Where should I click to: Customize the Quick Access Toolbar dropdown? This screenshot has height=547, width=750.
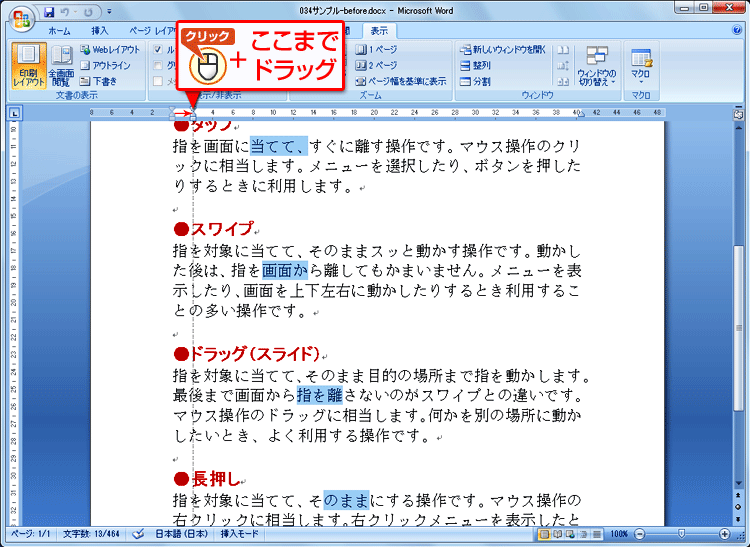click(x=110, y=11)
